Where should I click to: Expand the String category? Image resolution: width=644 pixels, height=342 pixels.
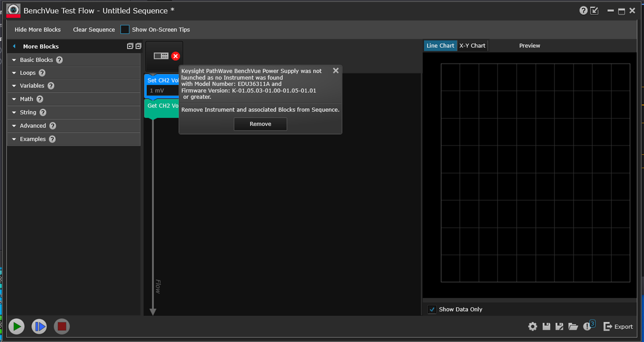(74, 112)
